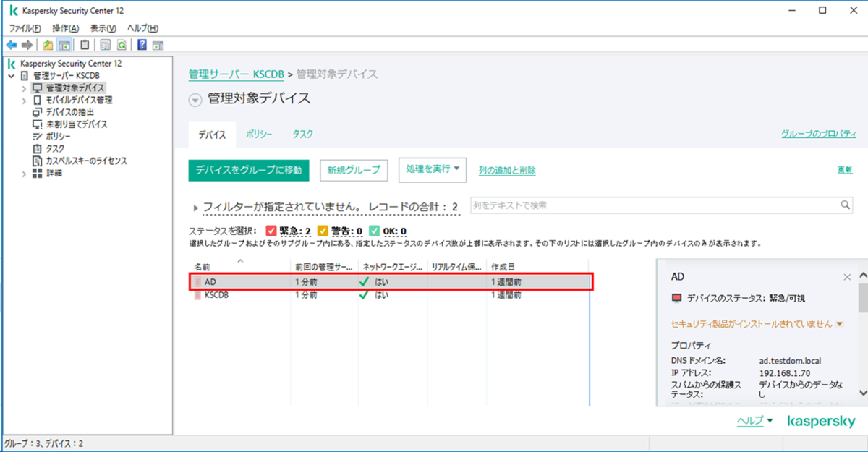Open the ヘルプ dropdown at bottom right

coord(755,421)
